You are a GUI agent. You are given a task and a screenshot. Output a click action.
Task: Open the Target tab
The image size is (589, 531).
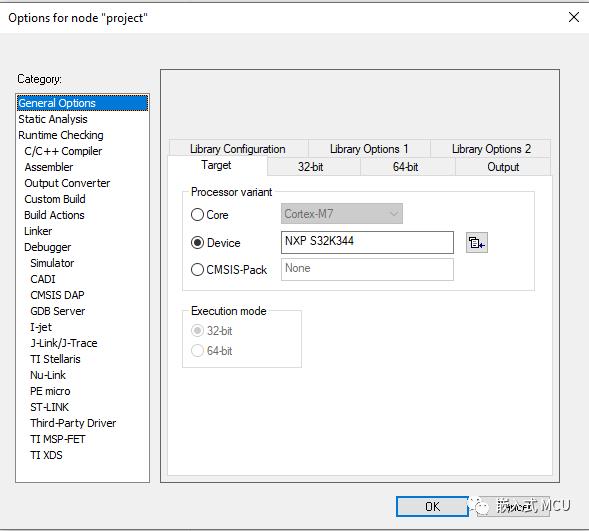[216, 165]
